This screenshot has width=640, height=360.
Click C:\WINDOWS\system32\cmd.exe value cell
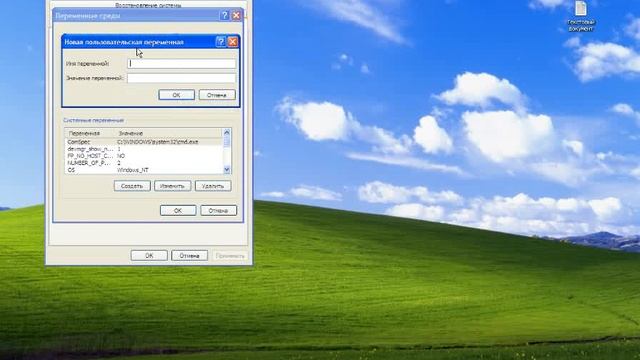tap(158, 142)
